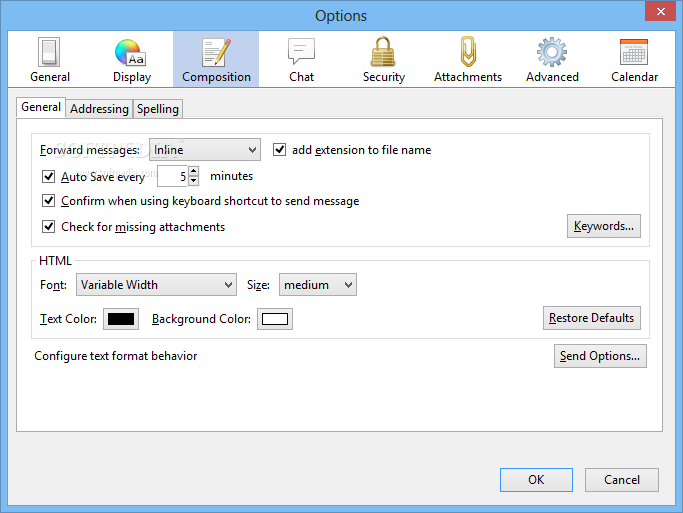Screen dimensions: 683x513
Task: Dismiss dialog with Cancel button
Action: 622,480
